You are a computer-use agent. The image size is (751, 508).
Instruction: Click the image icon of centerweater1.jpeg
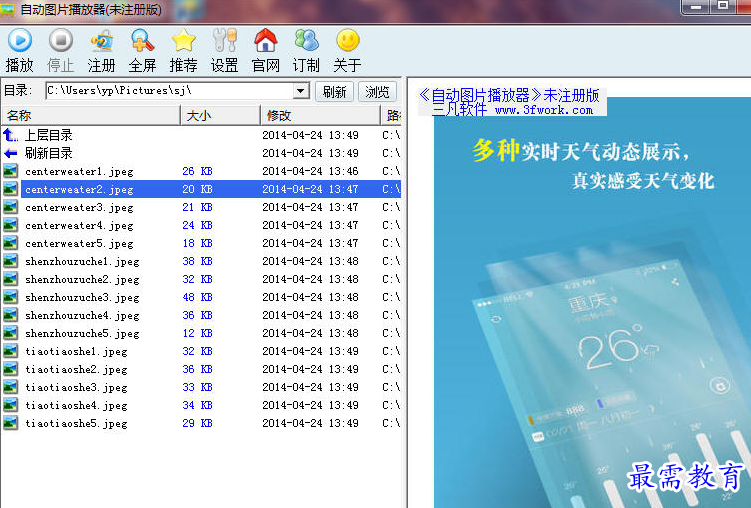click(11, 171)
